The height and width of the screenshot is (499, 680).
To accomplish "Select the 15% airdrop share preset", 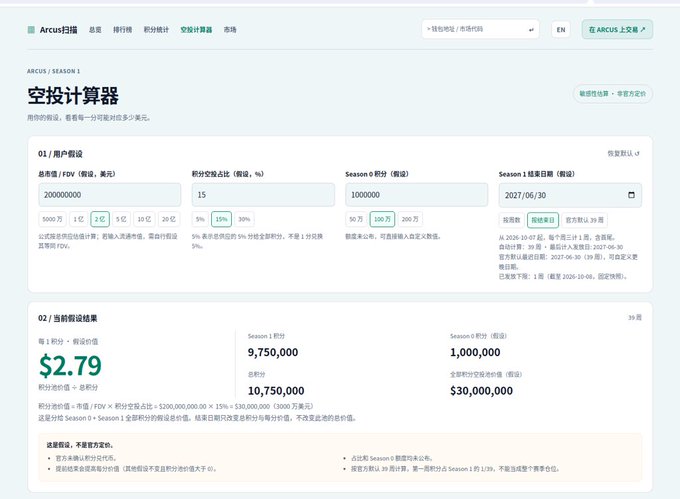I will (222, 219).
